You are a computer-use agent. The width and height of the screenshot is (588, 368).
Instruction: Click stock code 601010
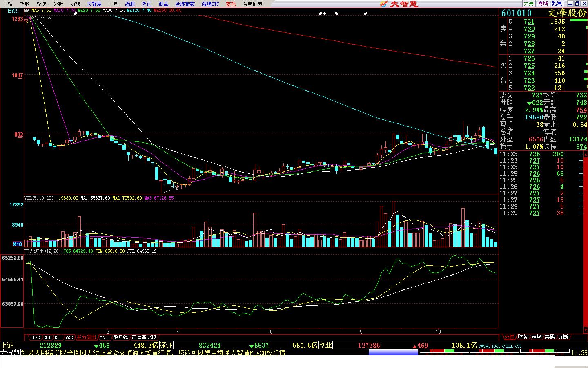[517, 13]
